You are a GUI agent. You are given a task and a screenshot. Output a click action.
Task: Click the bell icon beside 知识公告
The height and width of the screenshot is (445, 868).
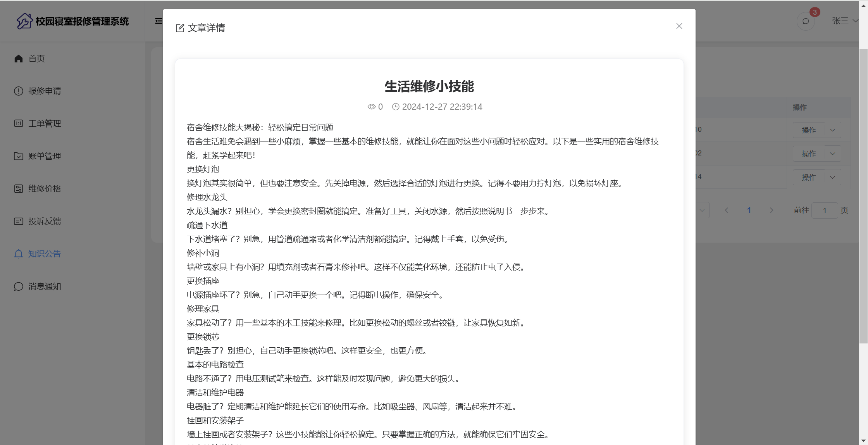[19, 254]
